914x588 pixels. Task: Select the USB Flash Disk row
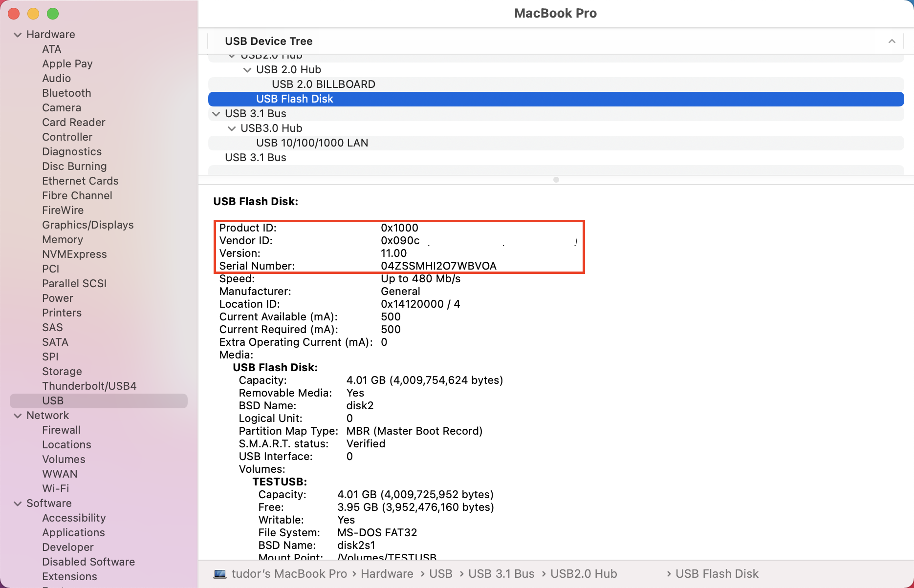click(x=294, y=99)
